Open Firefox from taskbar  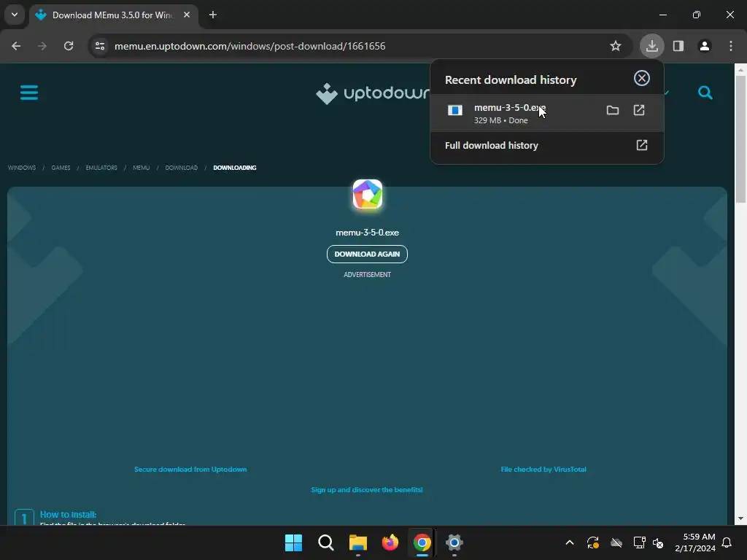click(x=390, y=542)
